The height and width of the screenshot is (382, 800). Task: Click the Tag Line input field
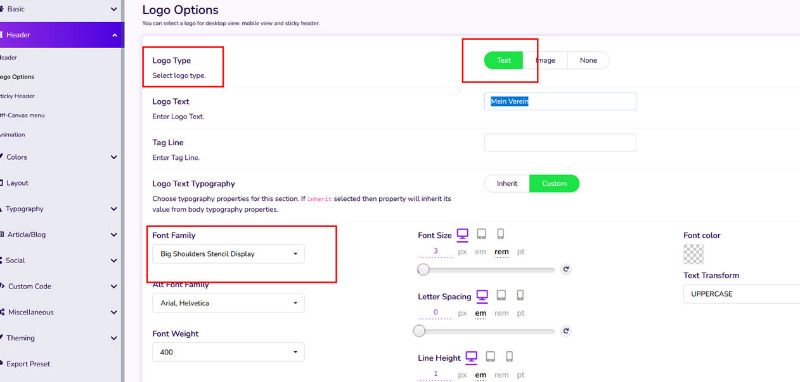point(560,142)
